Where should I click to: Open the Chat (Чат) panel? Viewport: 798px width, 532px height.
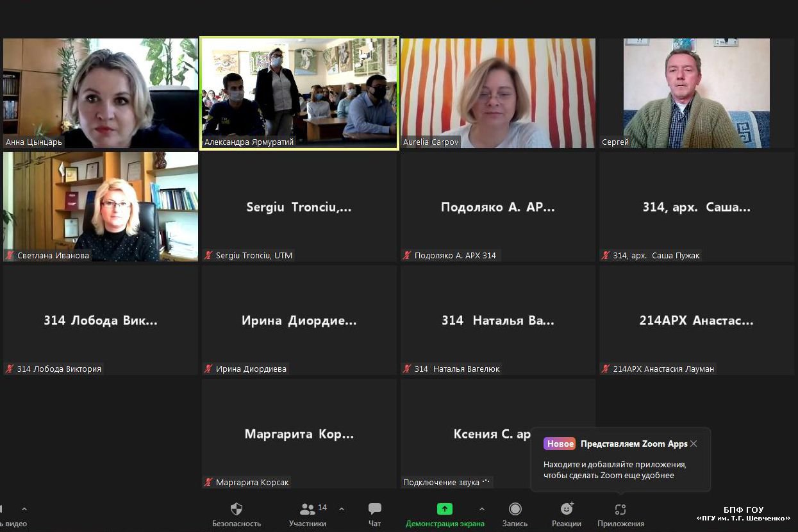coord(375,515)
